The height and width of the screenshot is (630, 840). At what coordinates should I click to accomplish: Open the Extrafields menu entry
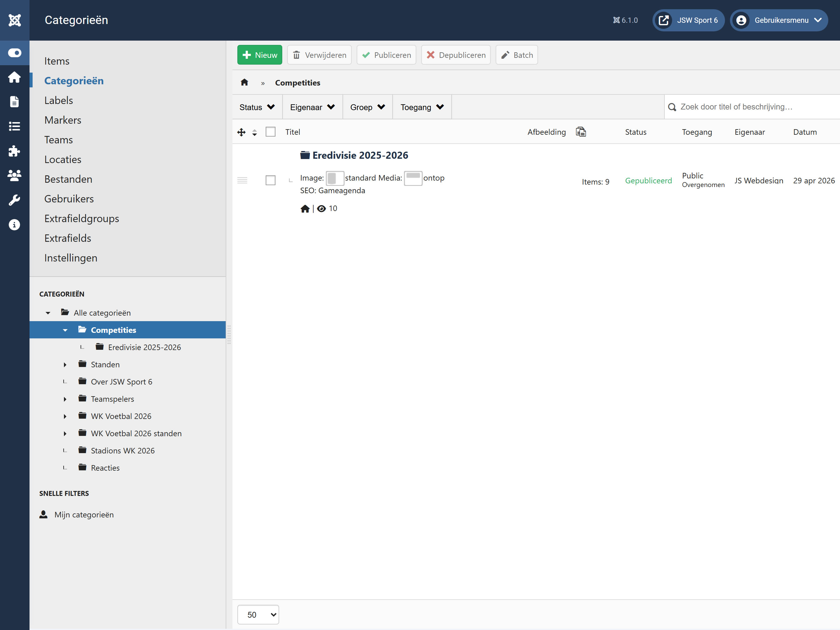(68, 238)
